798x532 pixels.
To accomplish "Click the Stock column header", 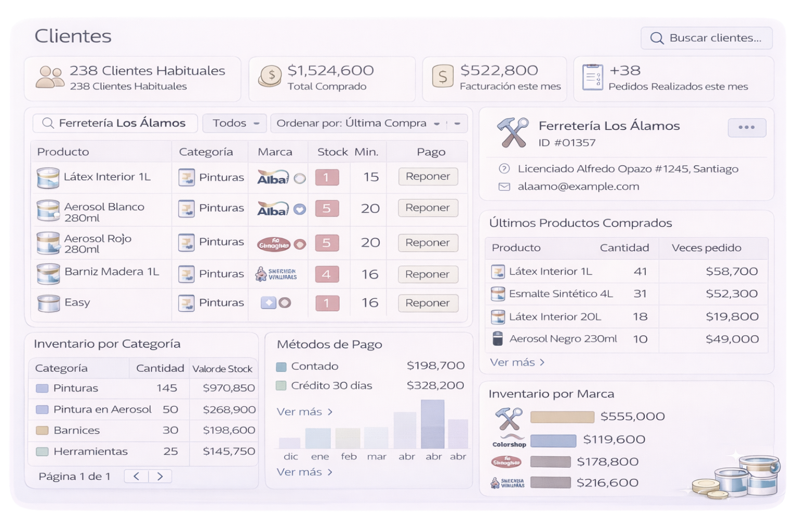I will coord(332,152).
